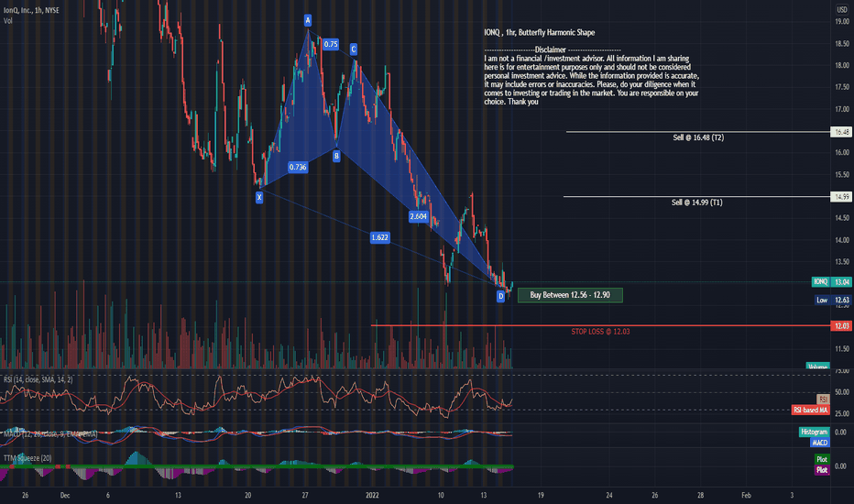
Task: Click the 14.99 price axis tag
Action: pyautogui.click(x=842, y=197)
